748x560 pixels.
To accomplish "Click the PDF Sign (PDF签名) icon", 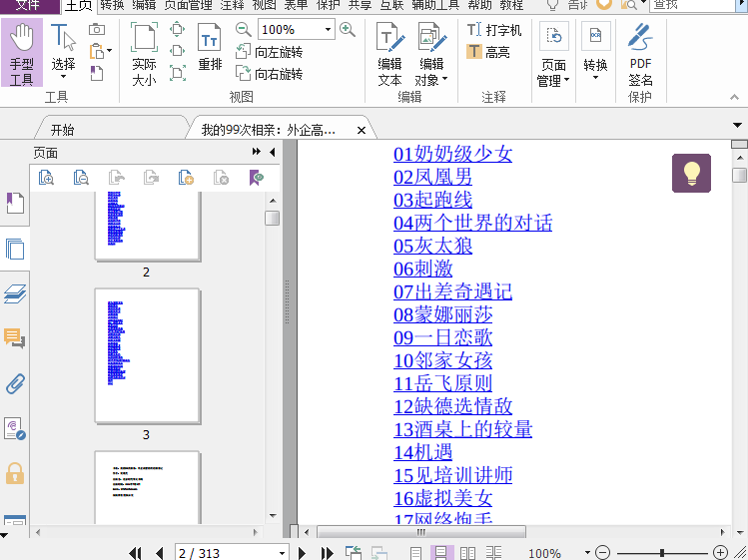I will pyautogui.click(x=640, y=54).
